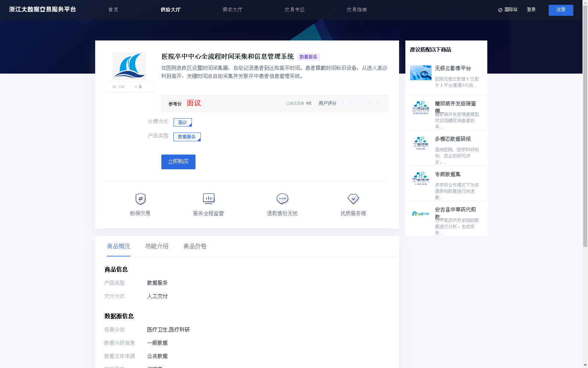Click the sailboat product logo image
This screenshot has width=588, height=368.
129,66
